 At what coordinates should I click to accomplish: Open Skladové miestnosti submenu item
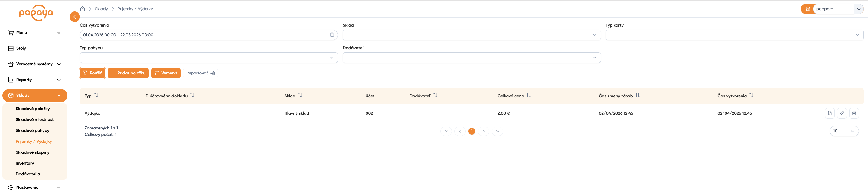click(x=35, y=119)
